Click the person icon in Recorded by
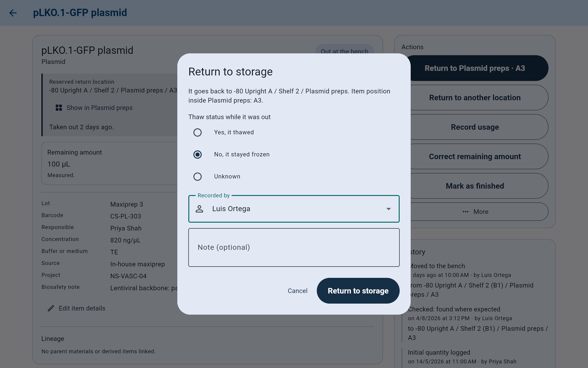Screen dimensions: 588x368 pos(199,209)
